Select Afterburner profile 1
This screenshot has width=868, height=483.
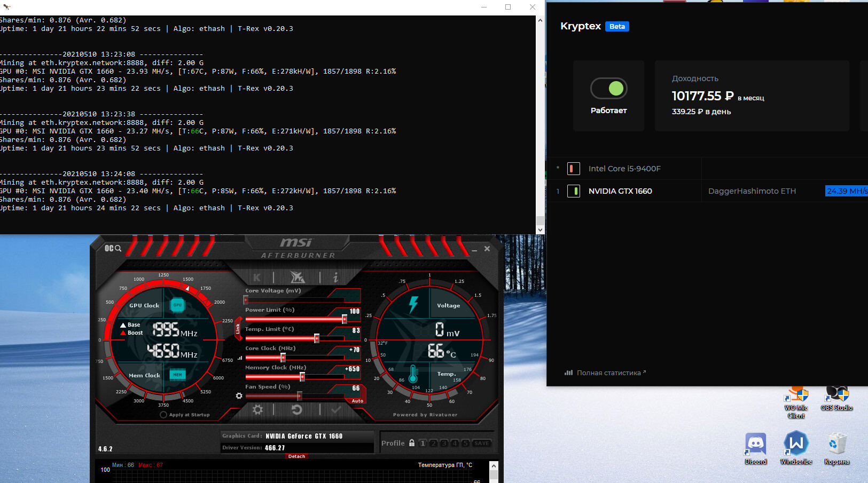coord(423,443)
